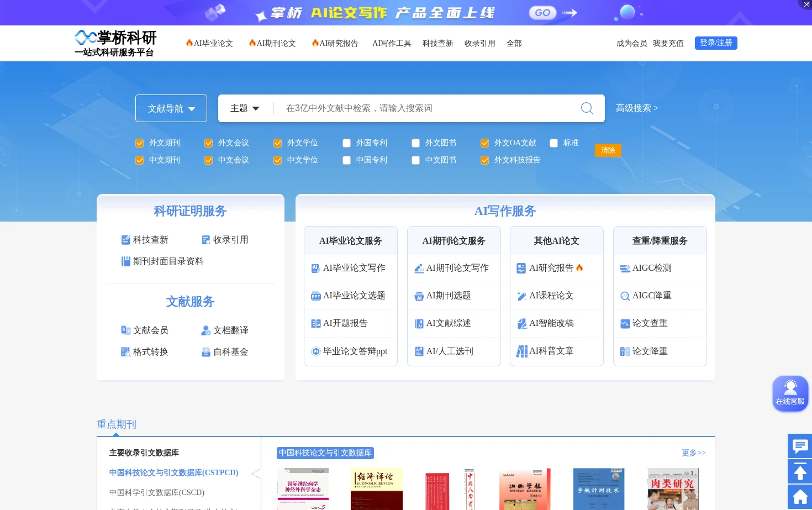Open the 全部 navigation menu
This screenshot has height=510, width=812.
click(514, 43)
